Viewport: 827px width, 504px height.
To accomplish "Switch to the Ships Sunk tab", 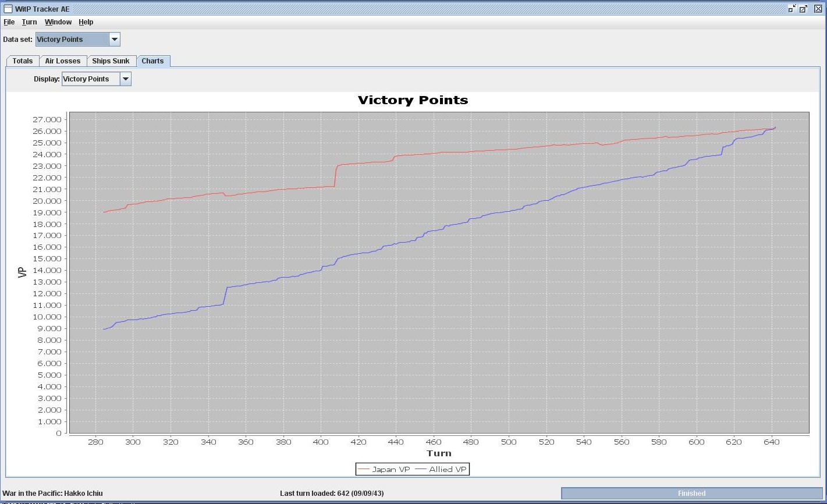I will pyautogui.click(x=111, y=61).
